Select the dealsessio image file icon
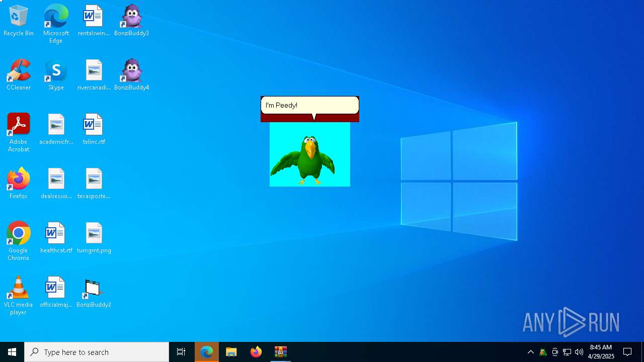 pos(56,184)
